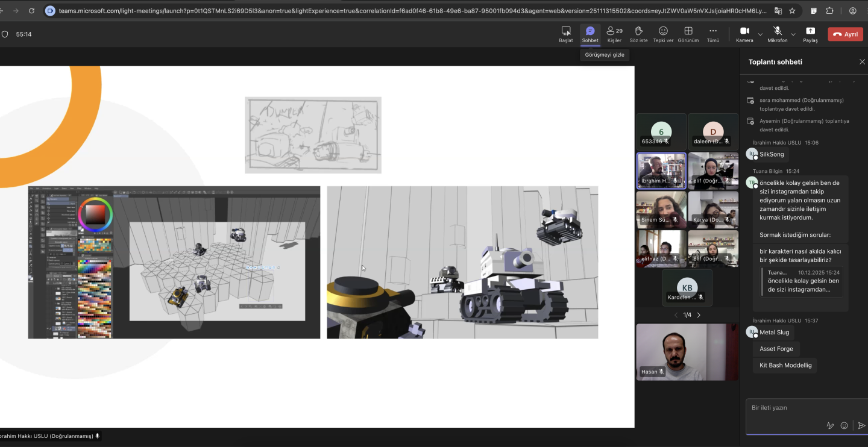Open the Kişiler participants panel

pyautogui.click(x=614, y=34)
